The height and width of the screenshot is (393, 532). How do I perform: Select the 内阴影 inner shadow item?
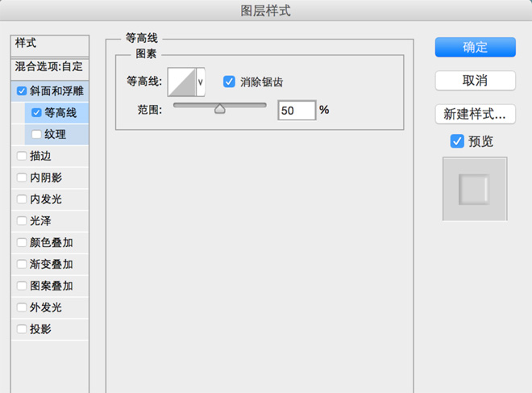[x=47, y=178]
